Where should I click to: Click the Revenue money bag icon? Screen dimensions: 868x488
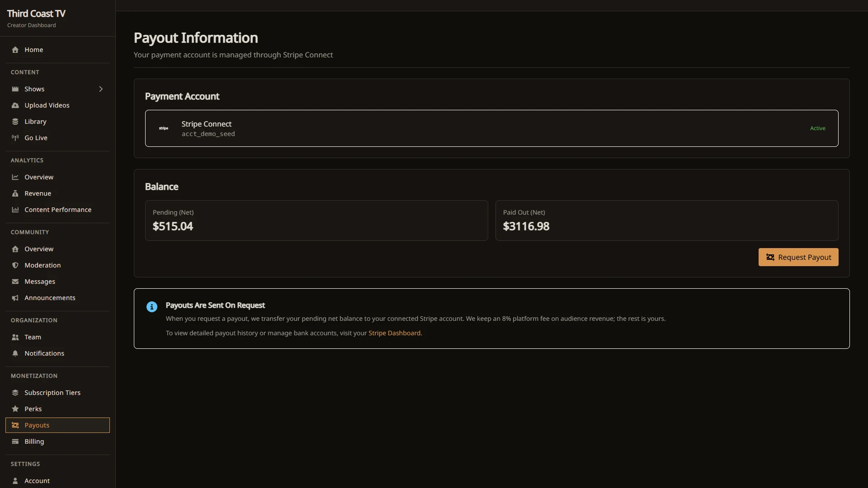pyautogui.click(x=15, y=193)
